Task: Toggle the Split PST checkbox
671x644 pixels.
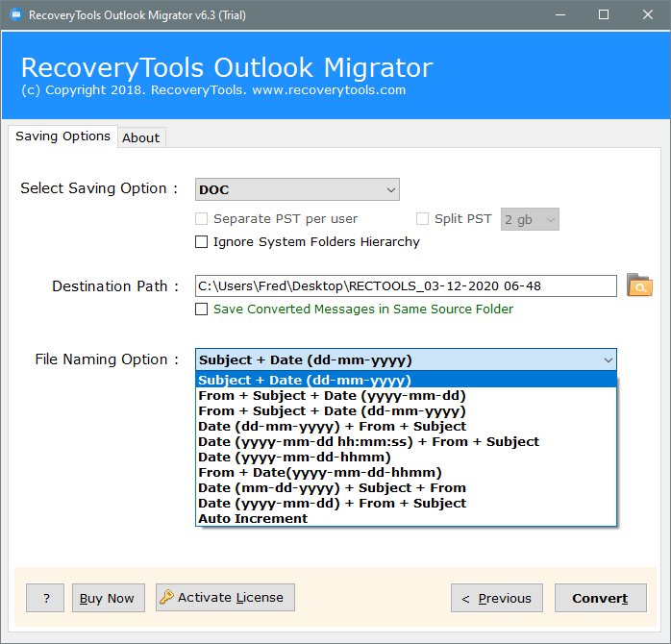Action: (422, 218)
